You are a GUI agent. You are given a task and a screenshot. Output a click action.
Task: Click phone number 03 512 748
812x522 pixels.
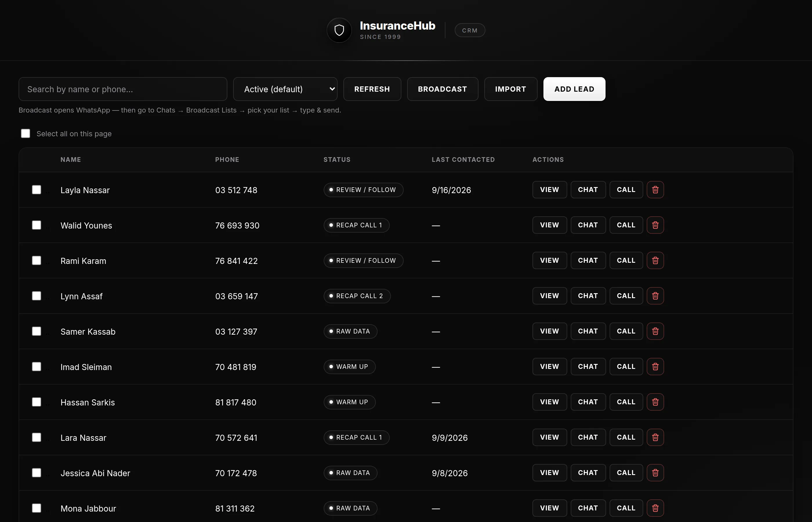236,190
